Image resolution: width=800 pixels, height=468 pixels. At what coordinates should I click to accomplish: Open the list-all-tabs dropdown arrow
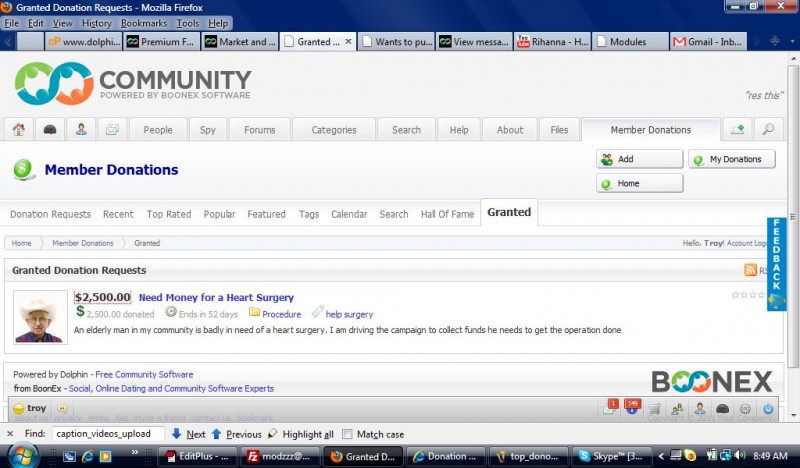(791, 42)
